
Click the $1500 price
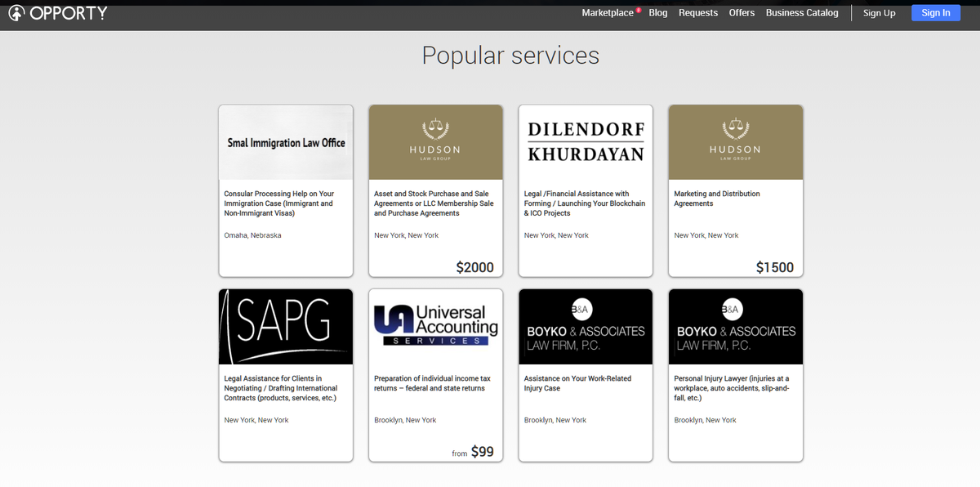point(775,267)
